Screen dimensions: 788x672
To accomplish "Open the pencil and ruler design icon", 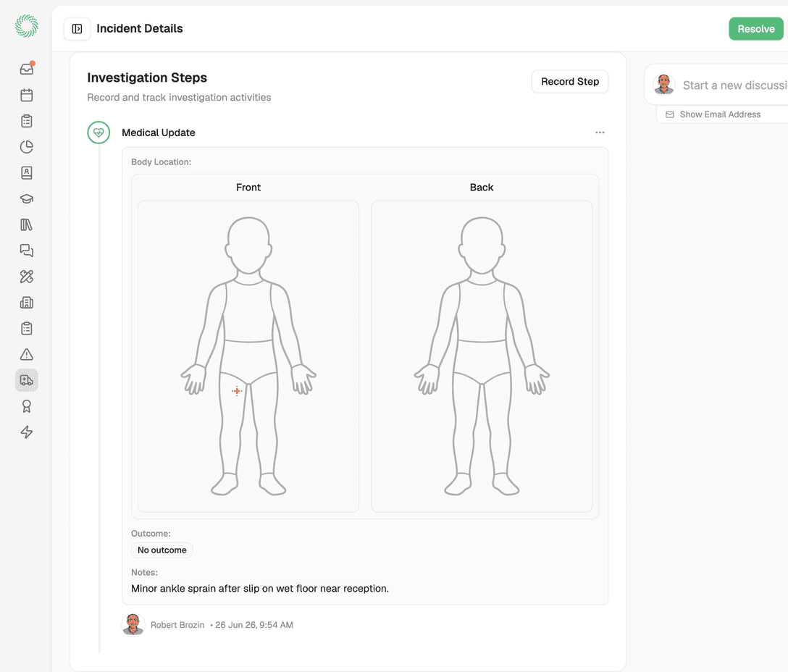I will tap(27, 277).
